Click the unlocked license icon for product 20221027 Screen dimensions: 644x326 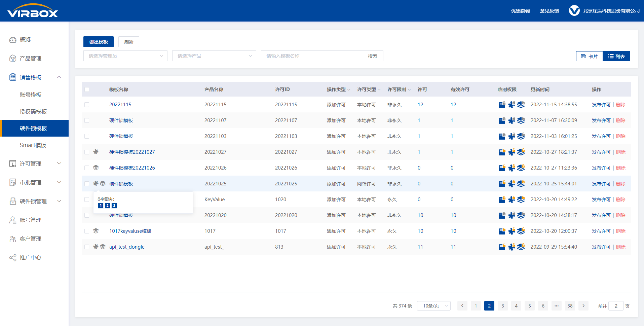coord(502,152)
